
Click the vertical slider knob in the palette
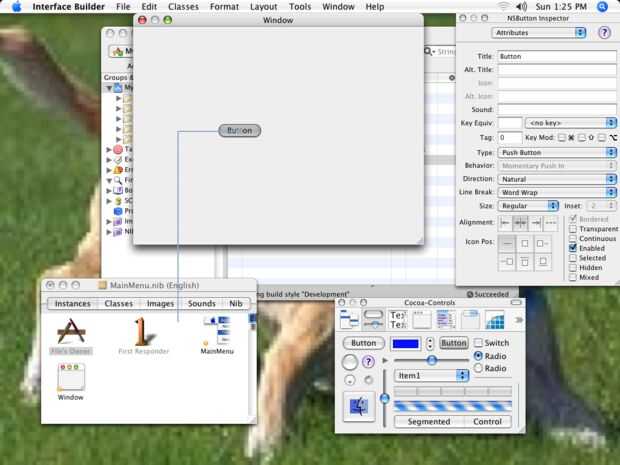384,398
